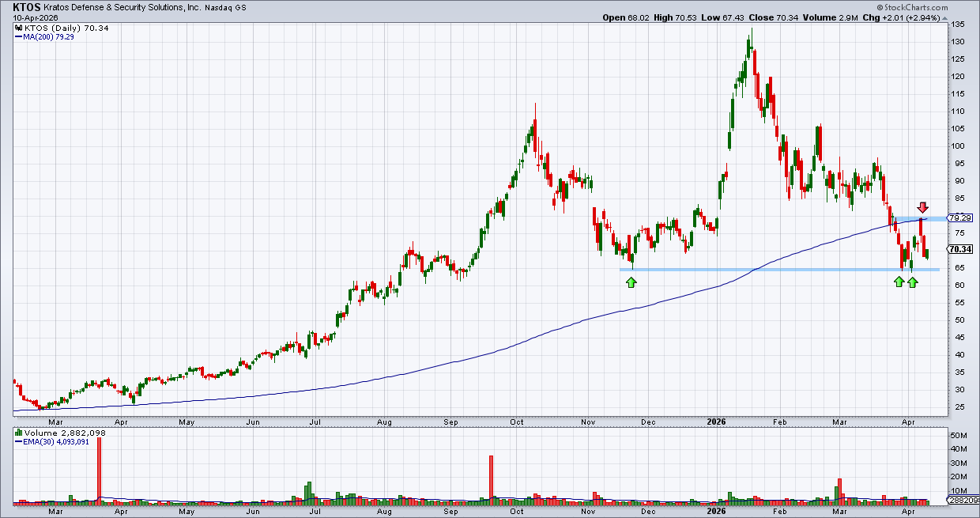Click the Volume legend label in the lower panel
This screenshot has height=518, width=980.
click(48, 434)
